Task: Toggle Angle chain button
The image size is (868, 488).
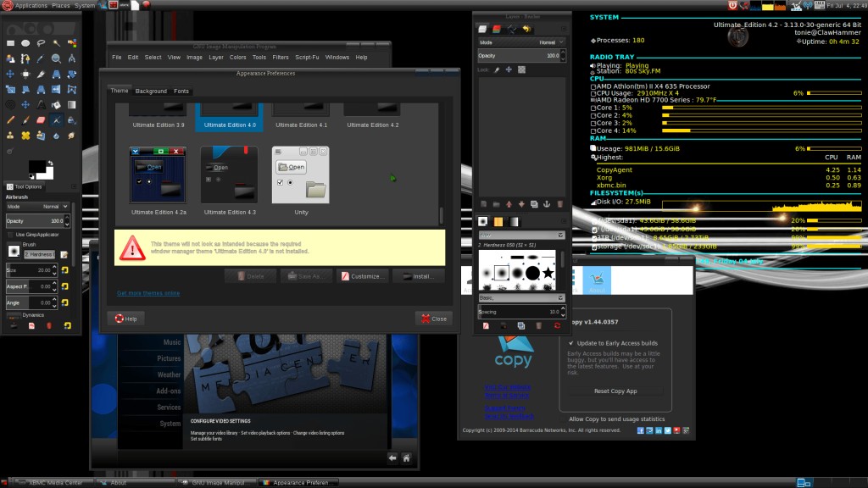Action: tap(64, 302)
